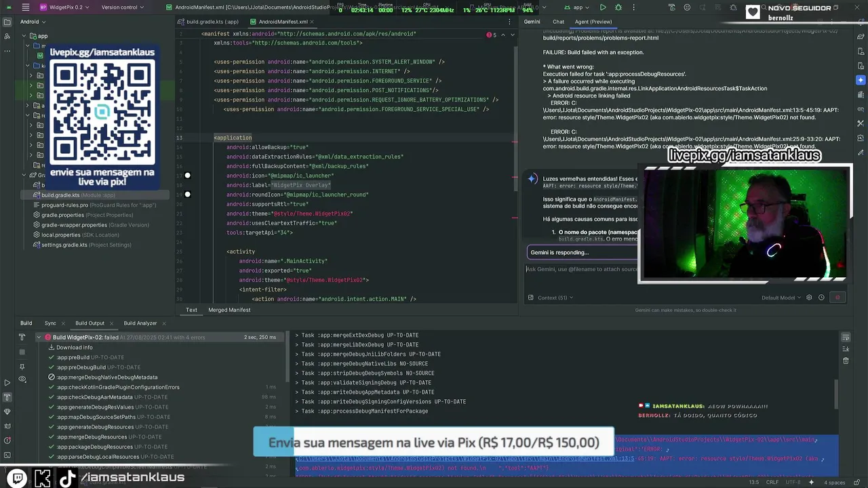Select :app:checkDebugAarMetadata task row

coord(106,397)
